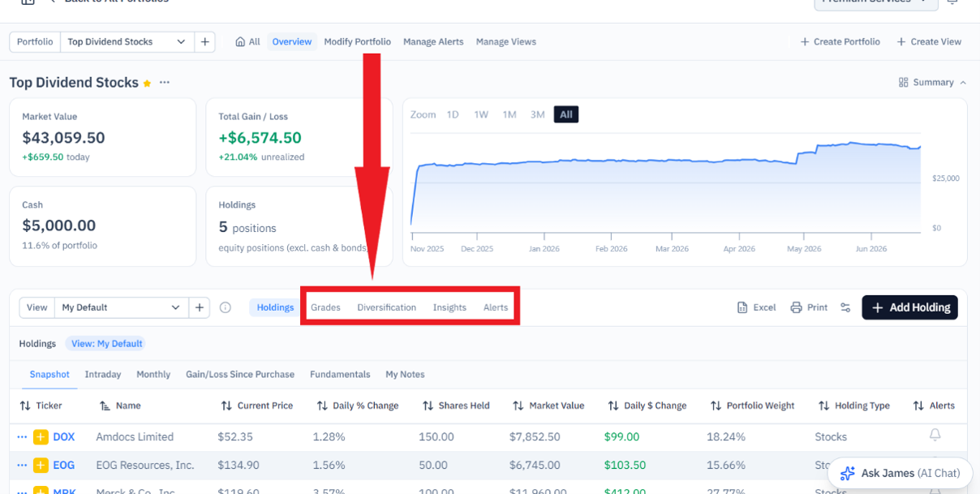980x494 pixels.
Task: Click the $7,852.50 market value cell
Action: pyautogui.click(x=535, y=437)
